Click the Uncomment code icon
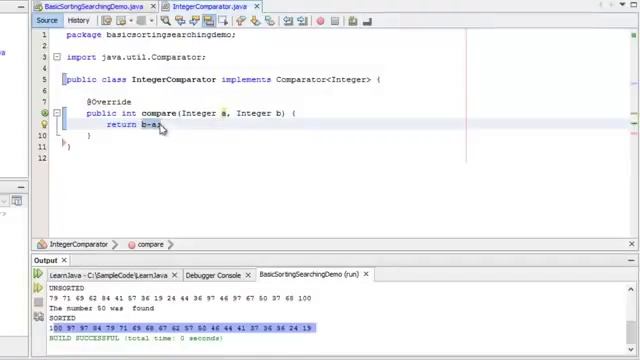Image resolution: width=640 pixels, height=360 pixels. (x=367, y=21)
